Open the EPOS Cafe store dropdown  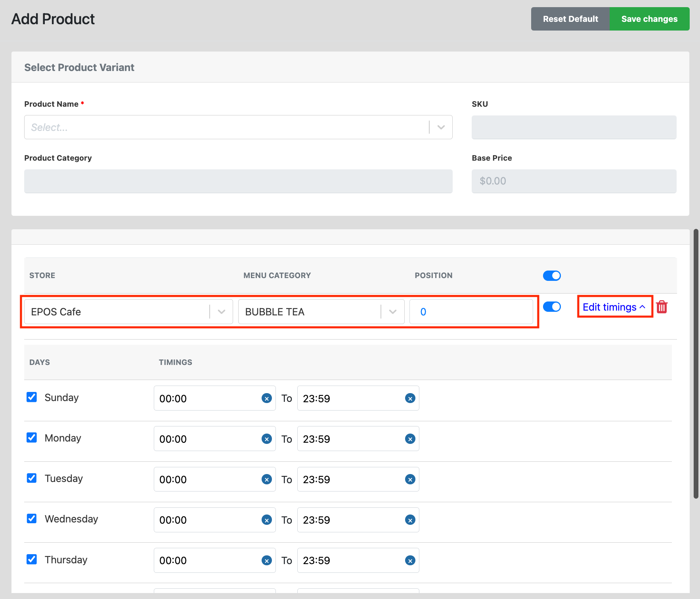click(128, 312)
